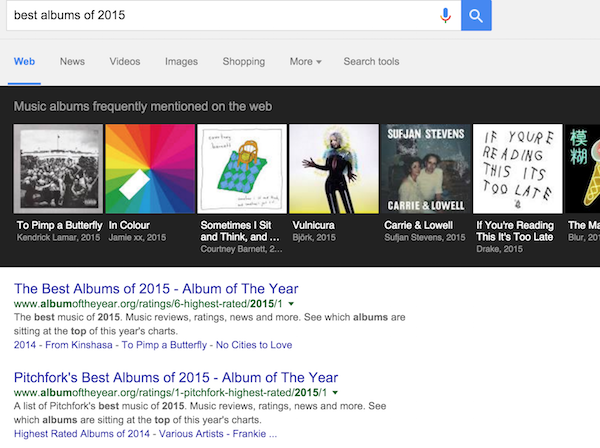This screenshot has height=448, width=600.
Task: Click the pitchfork-highest-rated green URL text
Action: (x=171, y=393)
